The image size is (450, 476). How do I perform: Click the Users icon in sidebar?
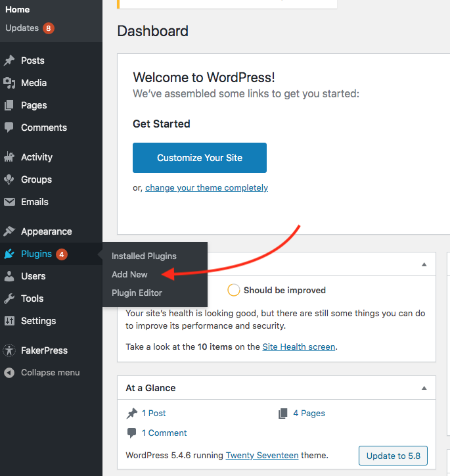9,276
